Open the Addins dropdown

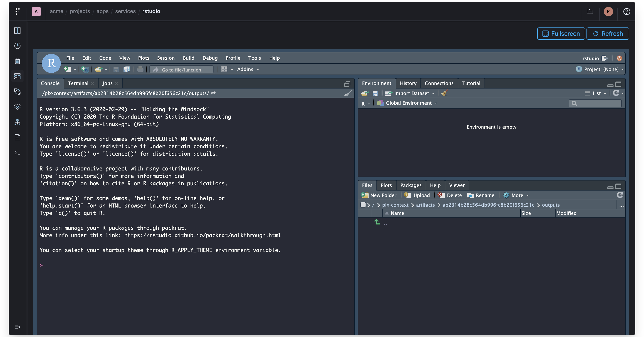[x=248, y=69]
